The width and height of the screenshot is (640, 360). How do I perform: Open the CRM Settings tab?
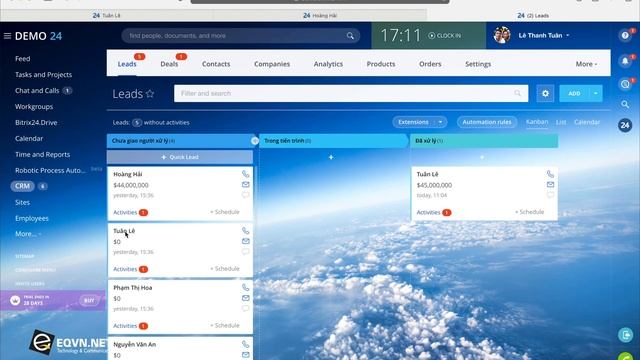point(478,64)
